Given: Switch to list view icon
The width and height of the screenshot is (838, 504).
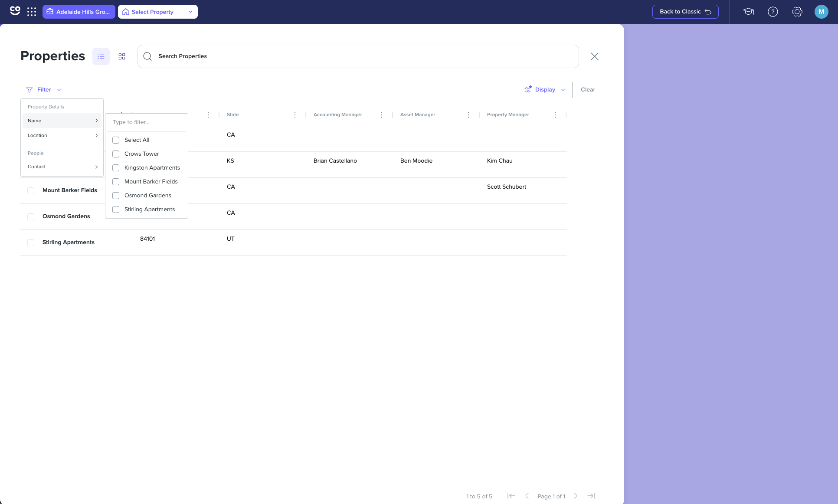Looking at the screenshot, I should click(101, 56).
